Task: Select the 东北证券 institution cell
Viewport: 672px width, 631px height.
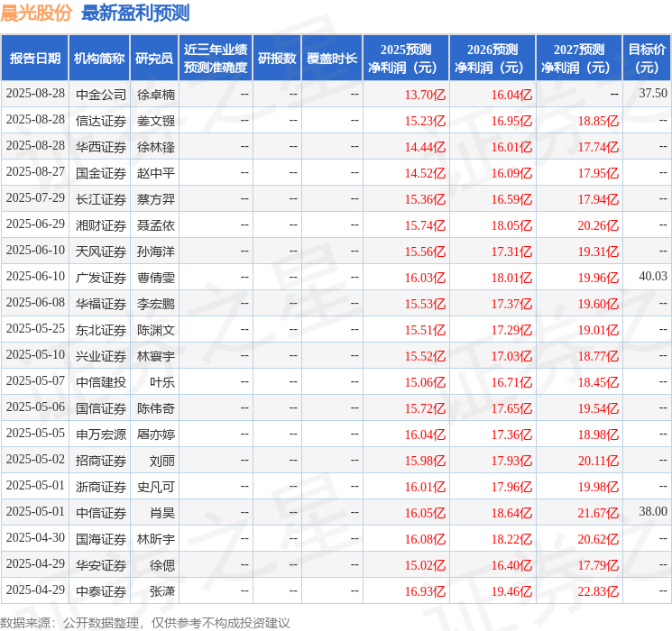Action: [x=101, y=329]
